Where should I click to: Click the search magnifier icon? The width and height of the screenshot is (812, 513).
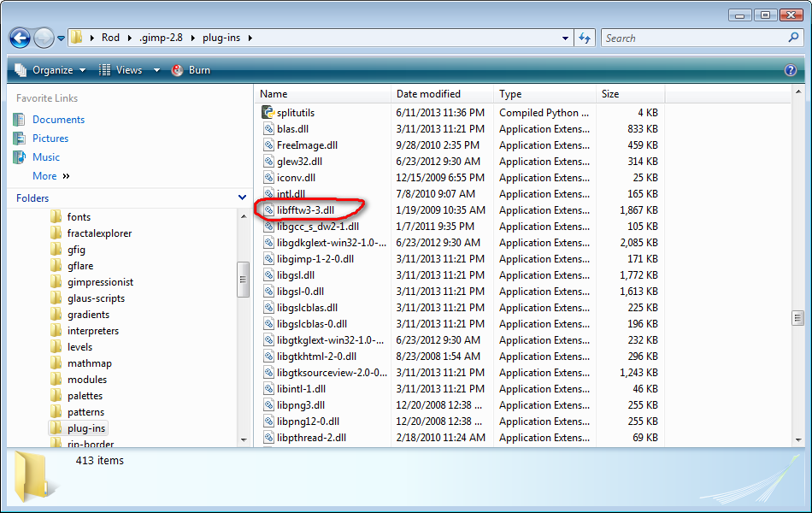(x=793, y=38)
